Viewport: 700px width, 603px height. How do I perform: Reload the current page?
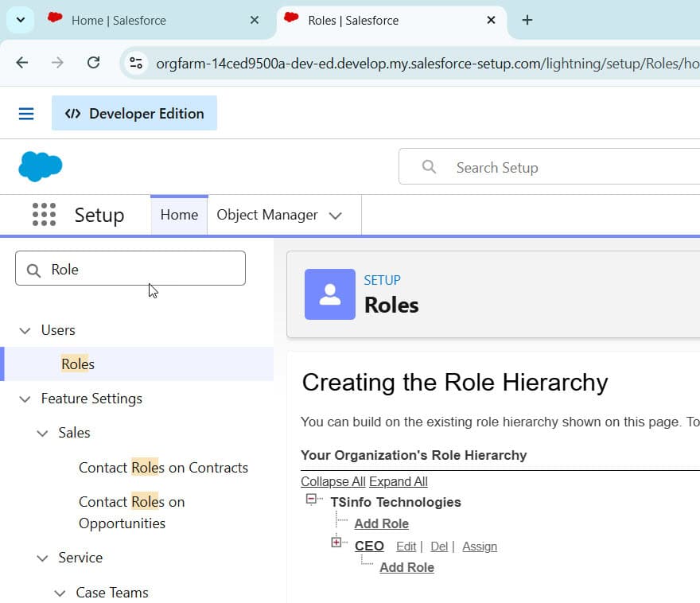pyautogui.click(x=93, y=63)
